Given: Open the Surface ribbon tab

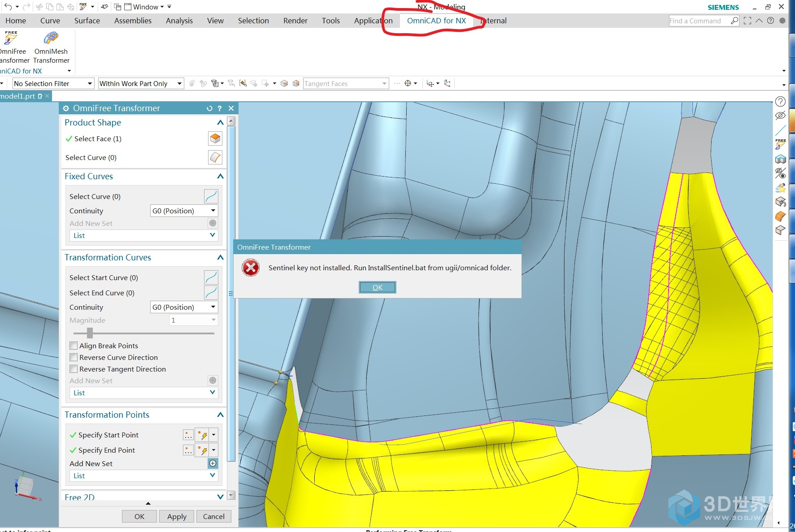Looking at the screenshot, I should point(87,21).
